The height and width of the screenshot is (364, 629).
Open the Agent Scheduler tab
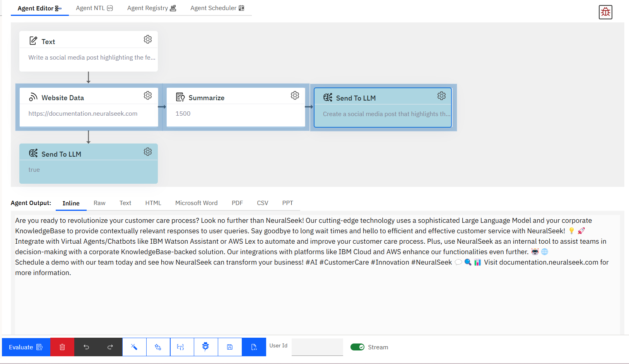[217, 8]
